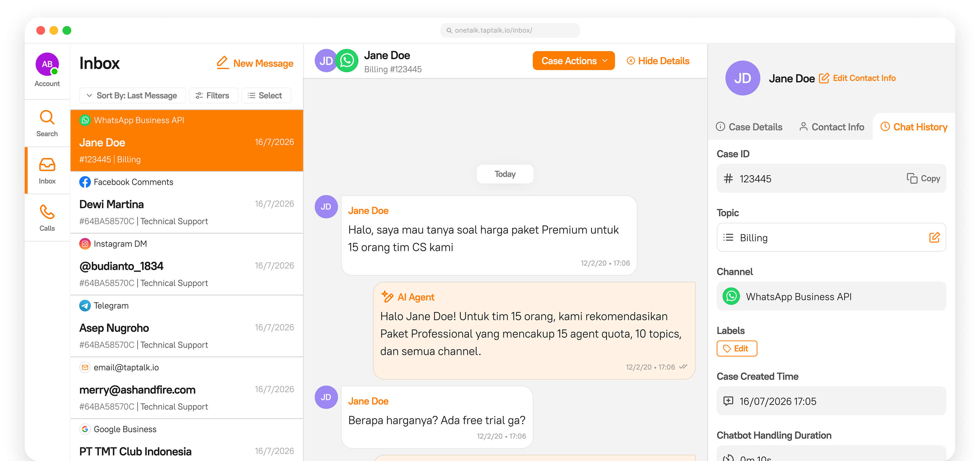Click the Copy button for case ID
The height and width of the screenshot is (461, 980).
pos(923,178)
